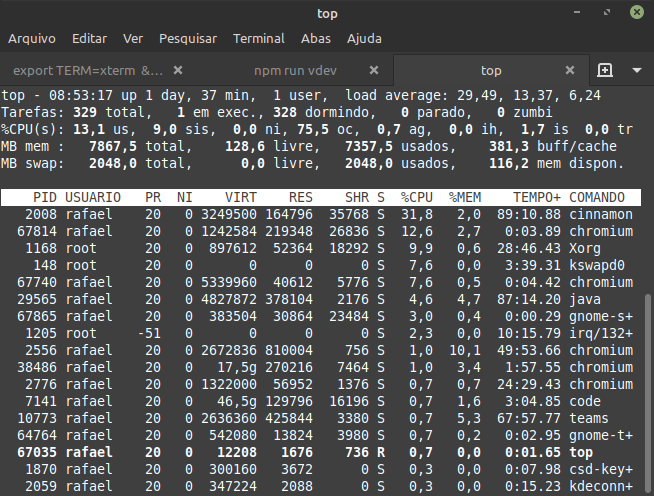Switch to the 'export TERM=xterm' tab
Screen dimensions: 654x496
(x=88, y=71)
